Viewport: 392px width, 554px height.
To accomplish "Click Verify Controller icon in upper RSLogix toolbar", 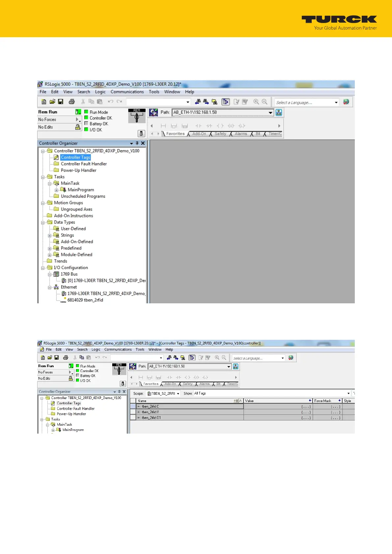I will click(x=236, y=102).
